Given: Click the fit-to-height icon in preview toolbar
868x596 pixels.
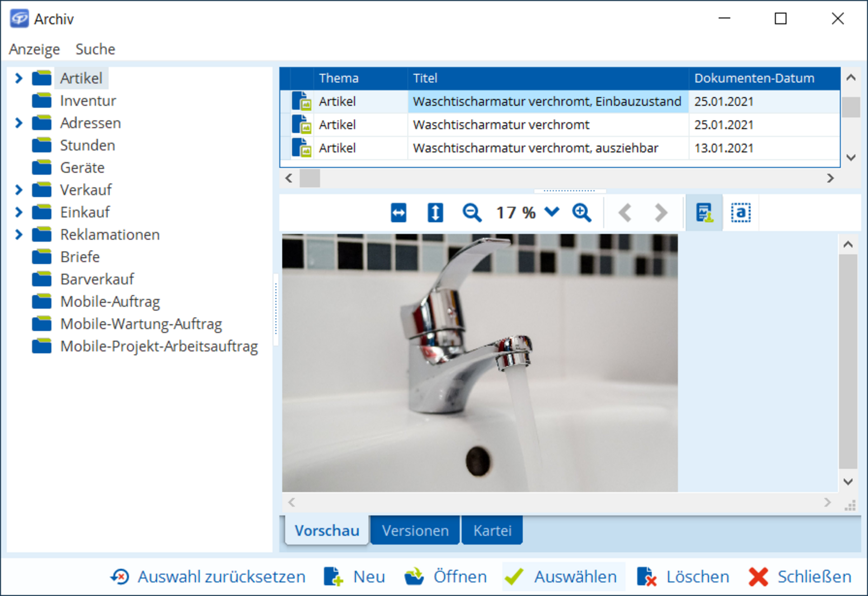Looking at the screenshot, I should click(x=435, y=213).
